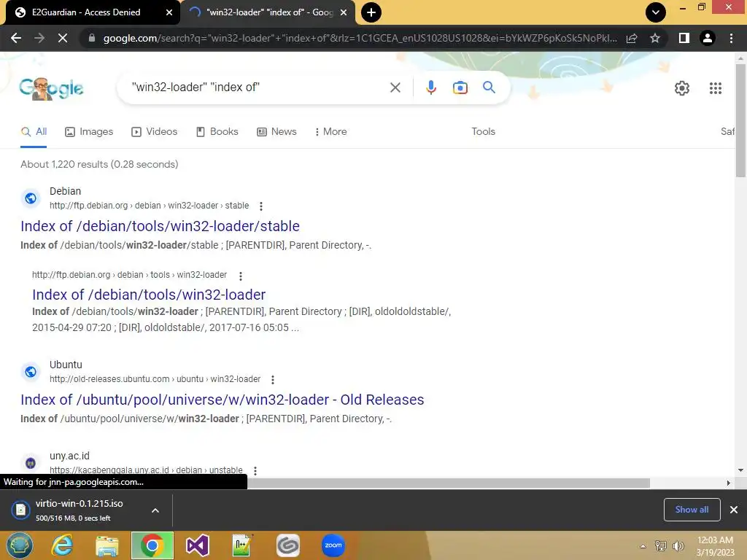747x560 pixels.
Task: Open the volume control in tray
Action: (x=678, y=546)
